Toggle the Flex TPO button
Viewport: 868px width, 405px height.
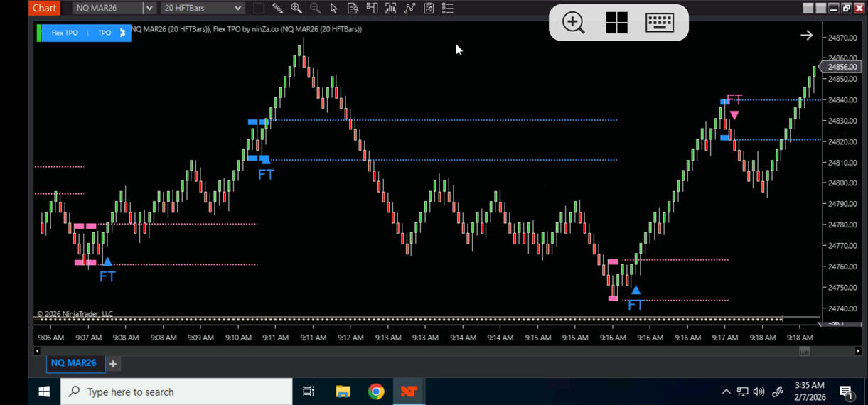[x=65, y=33]
